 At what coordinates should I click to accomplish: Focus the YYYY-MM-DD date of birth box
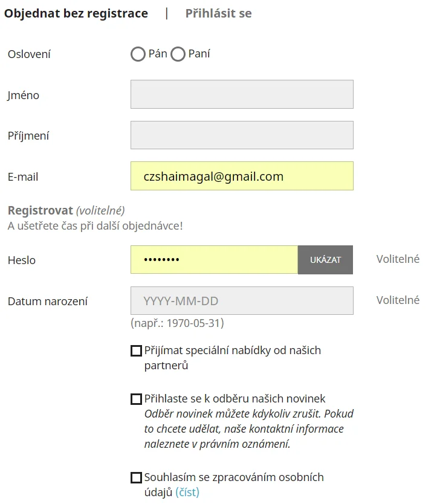(242, 300)
